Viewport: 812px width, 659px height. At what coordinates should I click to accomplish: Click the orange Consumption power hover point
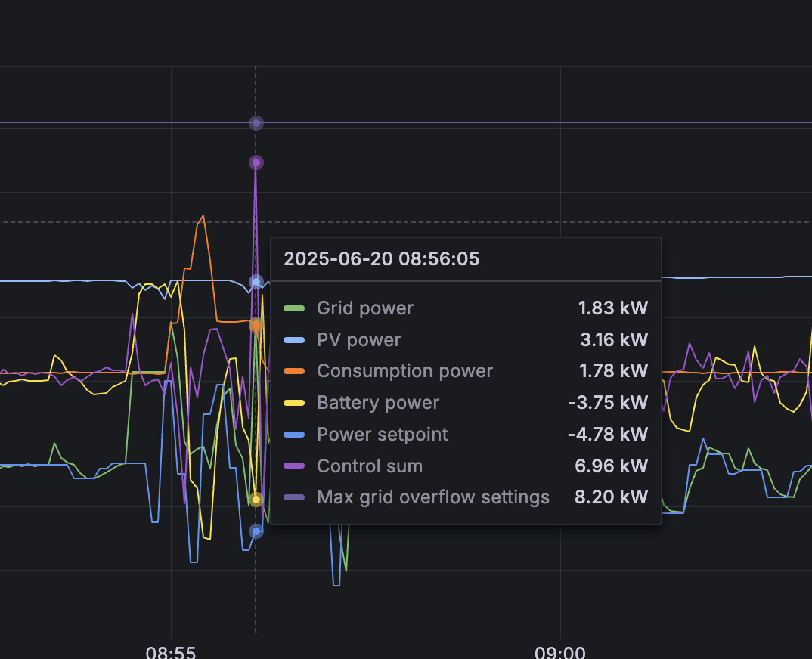[x=256, y=325]
